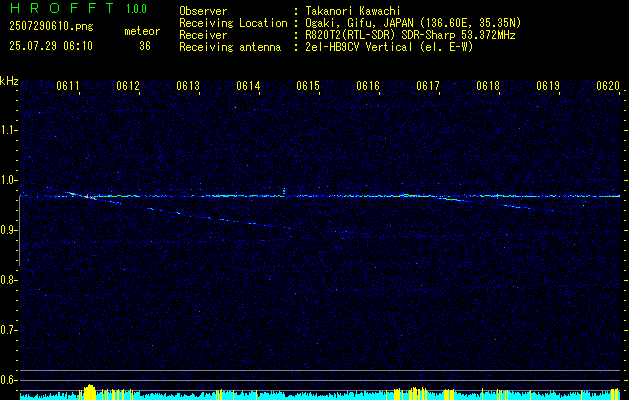This screenshot has height=400, width=629.
Task: Click the HROFFT 1.0.0 title text
Action: (x=79, y=8)
